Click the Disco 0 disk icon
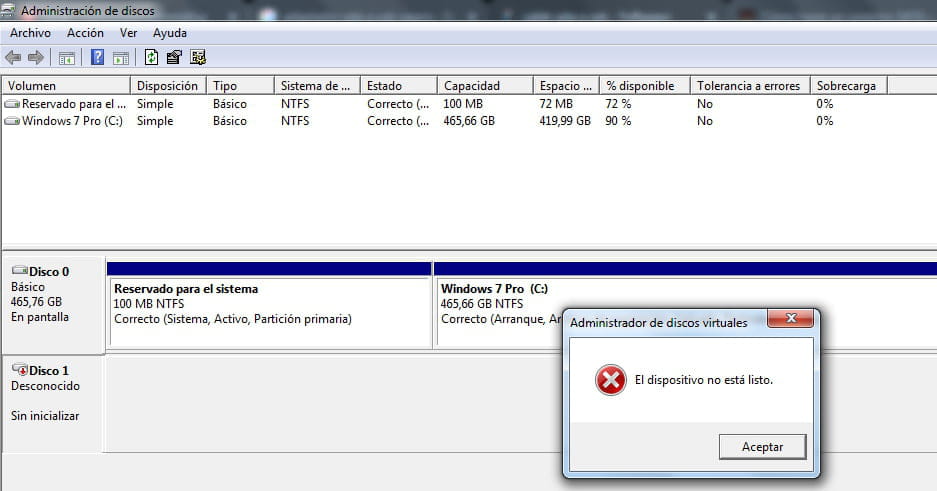 coord(20,271)
